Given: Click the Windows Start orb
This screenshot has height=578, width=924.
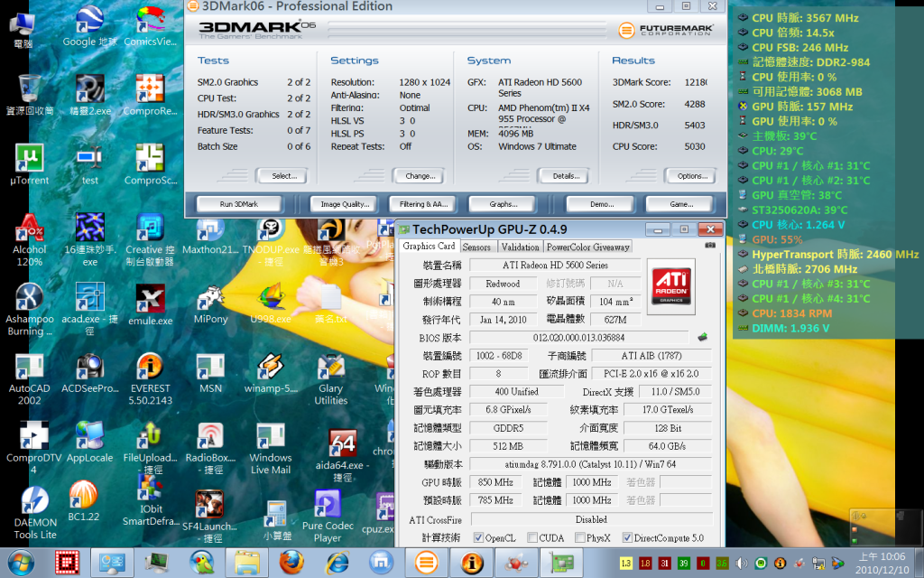Looking at the screenshot, I should point(21,564).
